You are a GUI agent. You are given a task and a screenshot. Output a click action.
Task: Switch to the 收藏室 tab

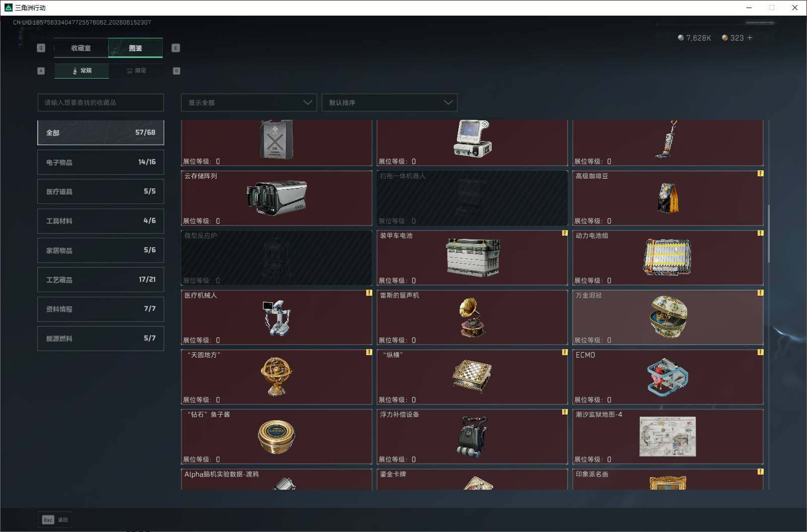(81, 48)
